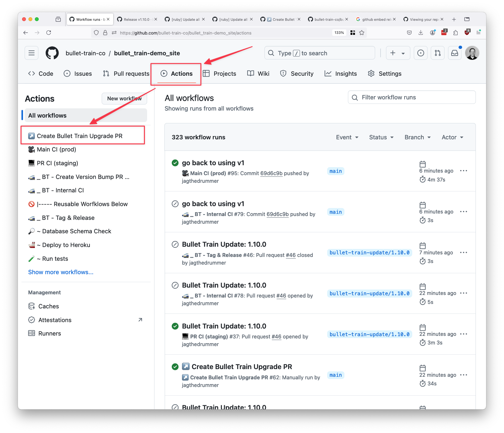Open the bullet-train-co organization link

[85, 53]
